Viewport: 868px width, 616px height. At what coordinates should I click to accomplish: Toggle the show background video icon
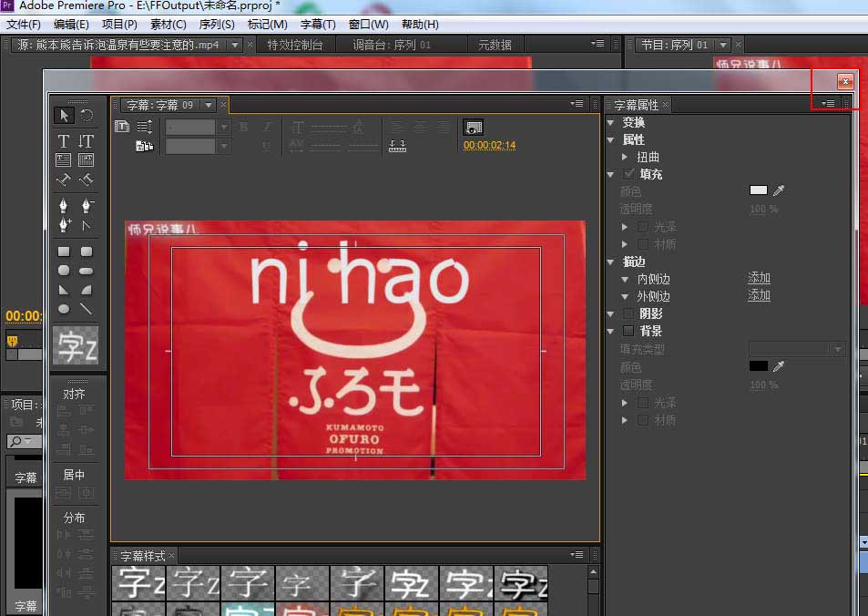(x=473, y=128)
